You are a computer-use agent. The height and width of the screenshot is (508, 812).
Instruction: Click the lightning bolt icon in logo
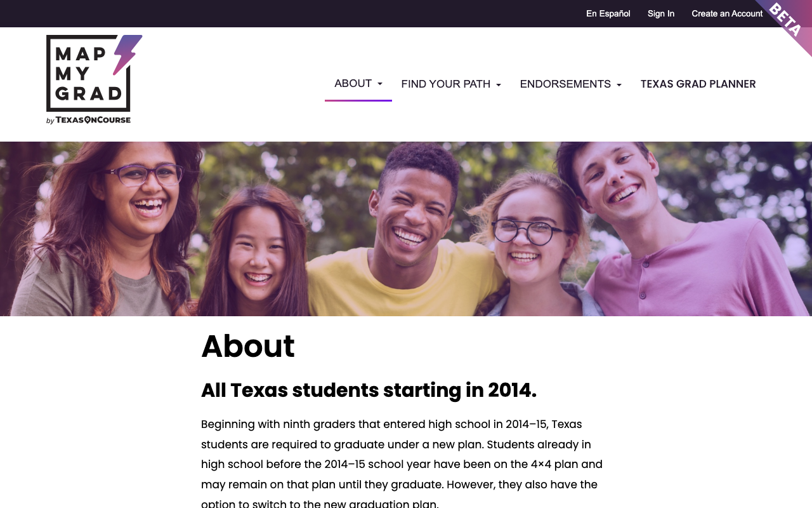[128, 55]
